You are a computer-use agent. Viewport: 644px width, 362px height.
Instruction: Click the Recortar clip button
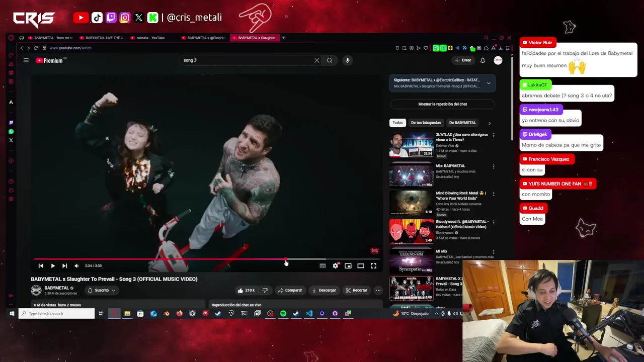(x=357, y=290)
